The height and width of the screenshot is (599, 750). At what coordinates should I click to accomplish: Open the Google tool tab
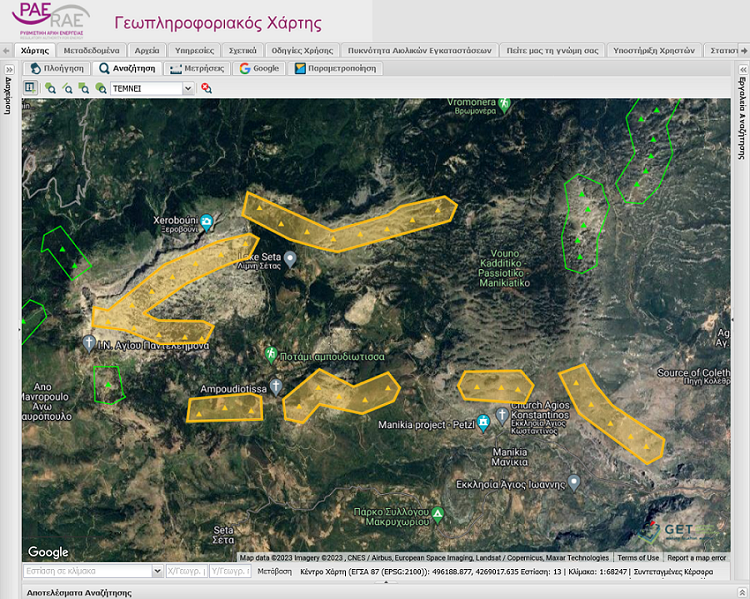click(x=259, y=68)
